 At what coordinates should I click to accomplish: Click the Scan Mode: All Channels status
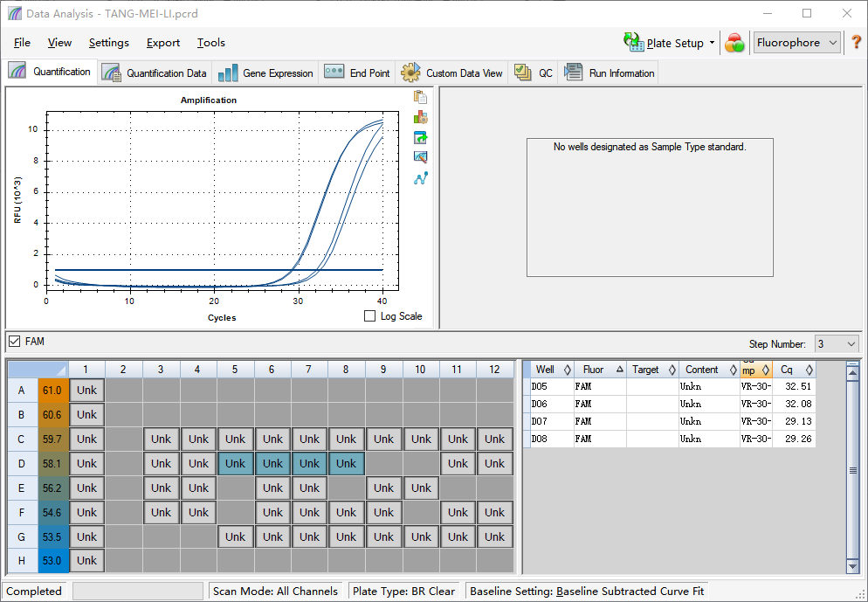(x=275, y=591)
